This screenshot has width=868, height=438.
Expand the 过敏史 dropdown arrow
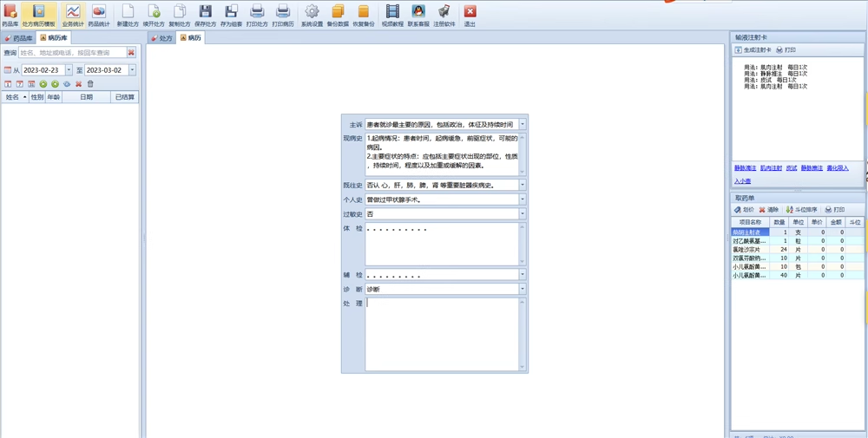[x=523, y=213]
